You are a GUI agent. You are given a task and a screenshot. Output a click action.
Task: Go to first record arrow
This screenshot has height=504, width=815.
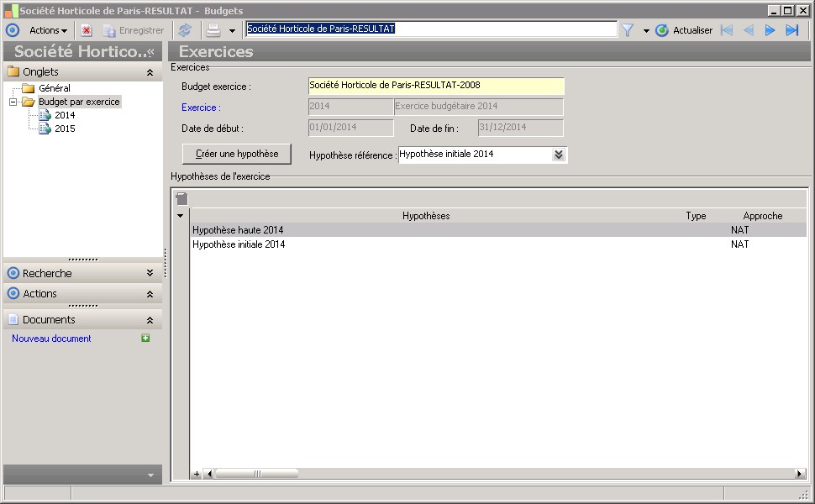click(x=726, y=30)
